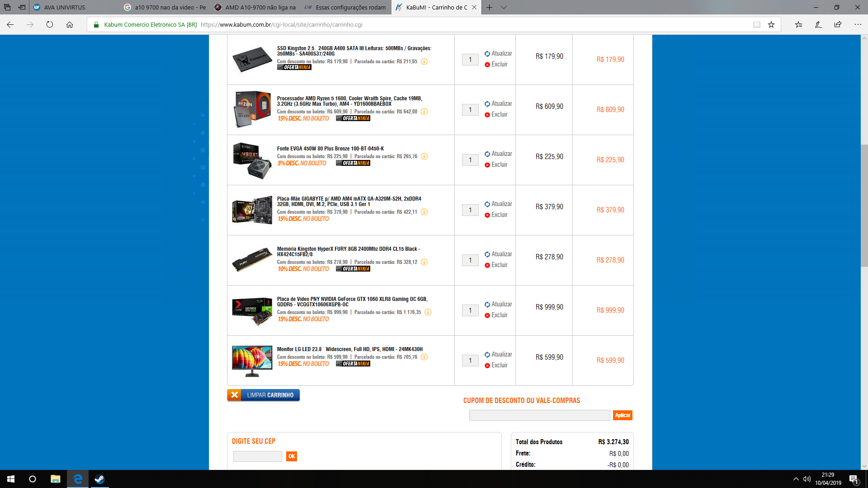Click the info icon on the Fonte EVGA row
The height and width of the screenshot is (488, 868).
point(424,156)
